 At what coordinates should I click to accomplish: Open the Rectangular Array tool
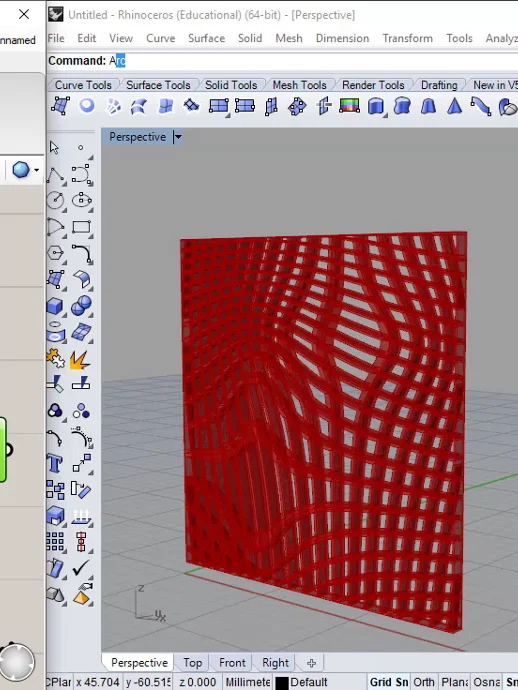[55, 542]
